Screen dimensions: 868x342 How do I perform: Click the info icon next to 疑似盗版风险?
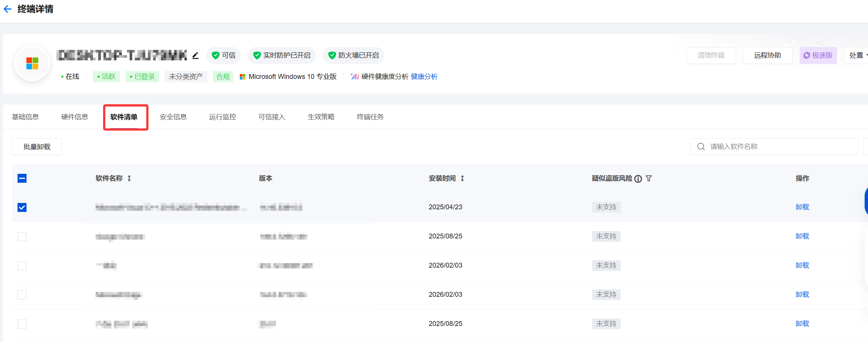pos(638,179)
